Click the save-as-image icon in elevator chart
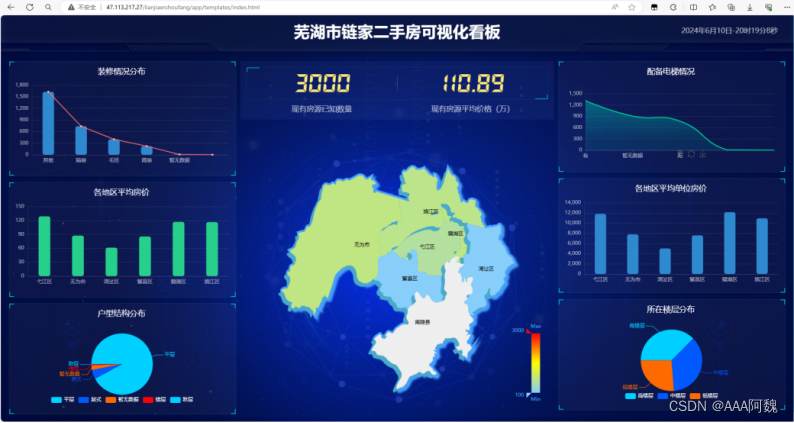The height and width of the screenshot is (423, 794). tap(703, 155)
